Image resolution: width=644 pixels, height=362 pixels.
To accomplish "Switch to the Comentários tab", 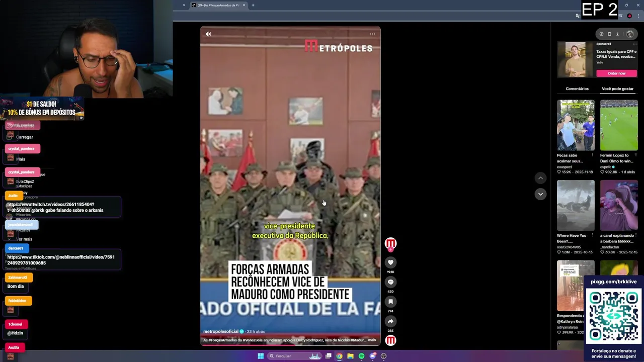I will pyautogui.click(x=577, y=89).
